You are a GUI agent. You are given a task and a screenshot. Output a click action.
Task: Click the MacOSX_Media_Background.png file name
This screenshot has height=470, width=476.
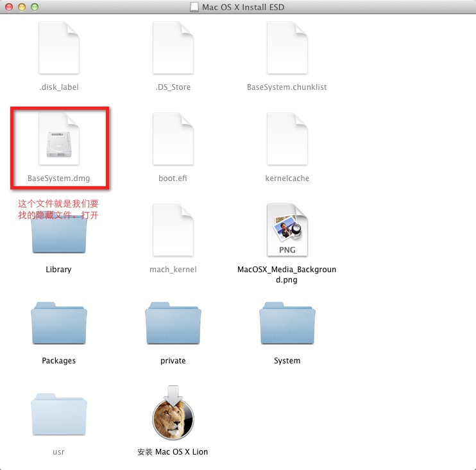tap(287, 274)
